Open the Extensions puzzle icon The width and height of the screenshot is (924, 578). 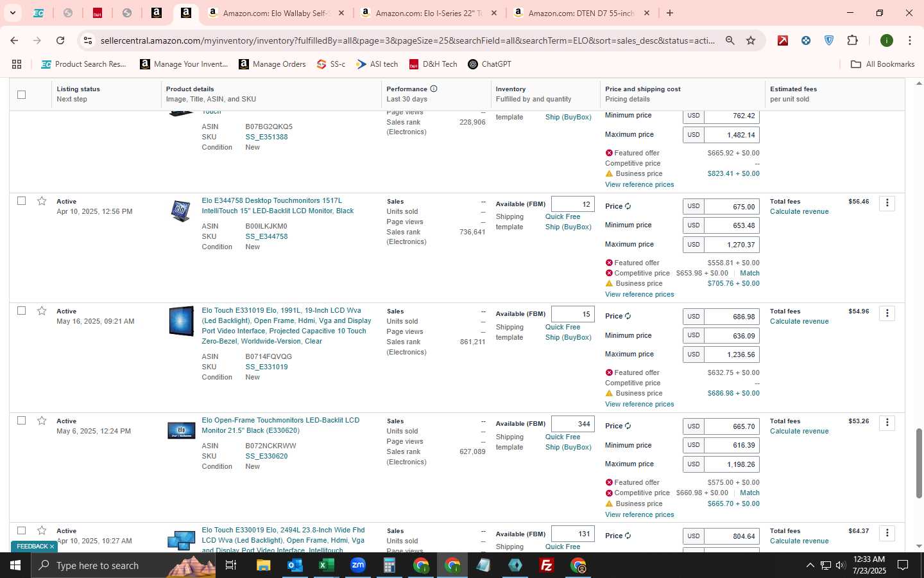click(852, 40)
